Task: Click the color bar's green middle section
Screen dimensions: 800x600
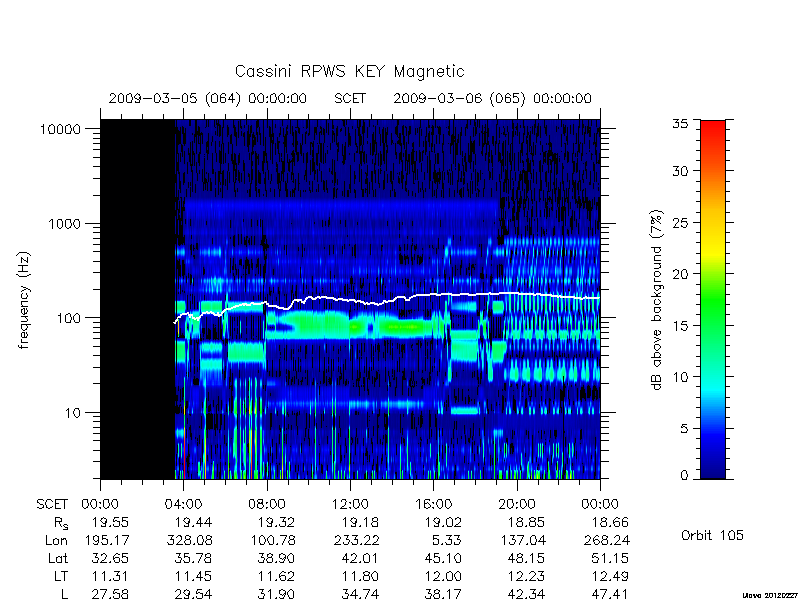Action: [x=713, y=300]
